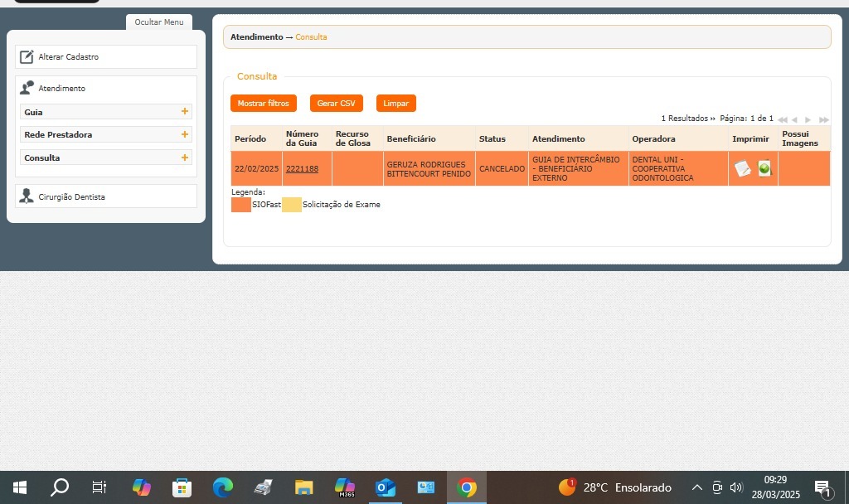Expand the Guia submenu
This screenshot has width=849, height=504.
click(184, 112)
